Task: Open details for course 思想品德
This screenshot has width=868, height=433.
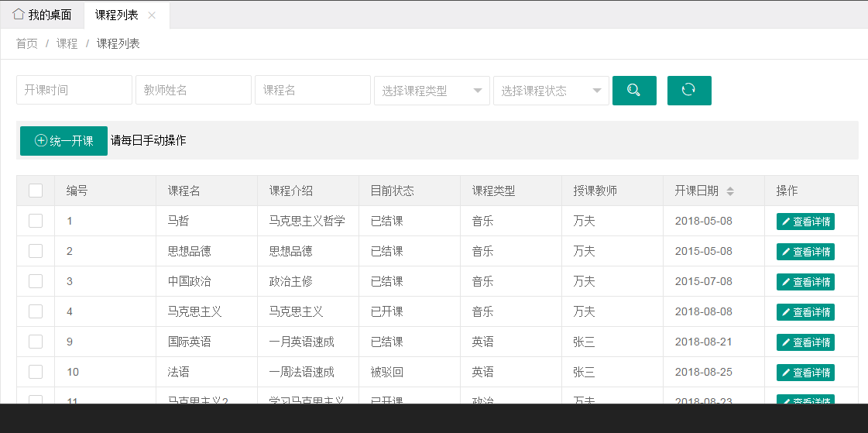Action: [x=805, y=252]
